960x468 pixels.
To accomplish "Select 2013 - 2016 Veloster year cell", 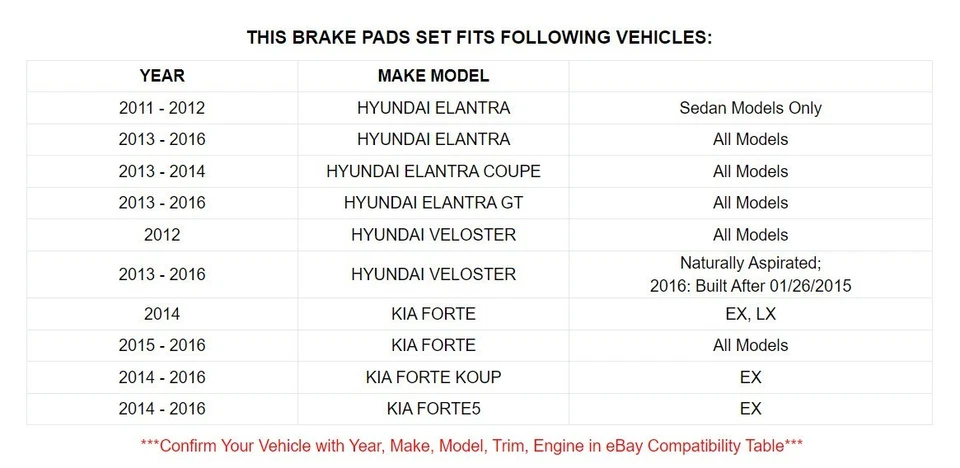I will tap(161, 274).
